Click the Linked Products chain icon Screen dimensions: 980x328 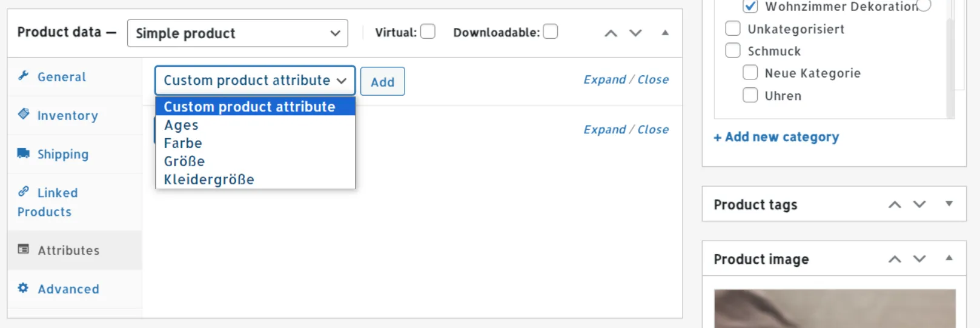point(24,192)
